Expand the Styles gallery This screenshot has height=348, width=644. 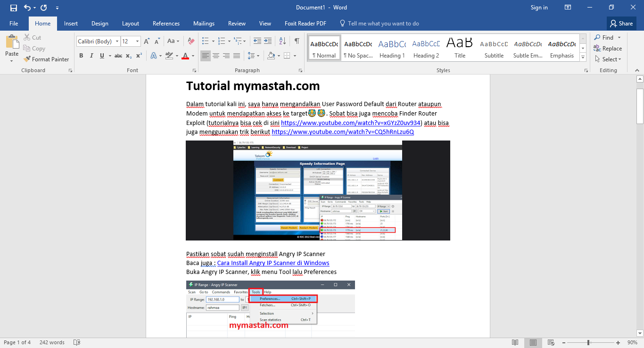583,57
